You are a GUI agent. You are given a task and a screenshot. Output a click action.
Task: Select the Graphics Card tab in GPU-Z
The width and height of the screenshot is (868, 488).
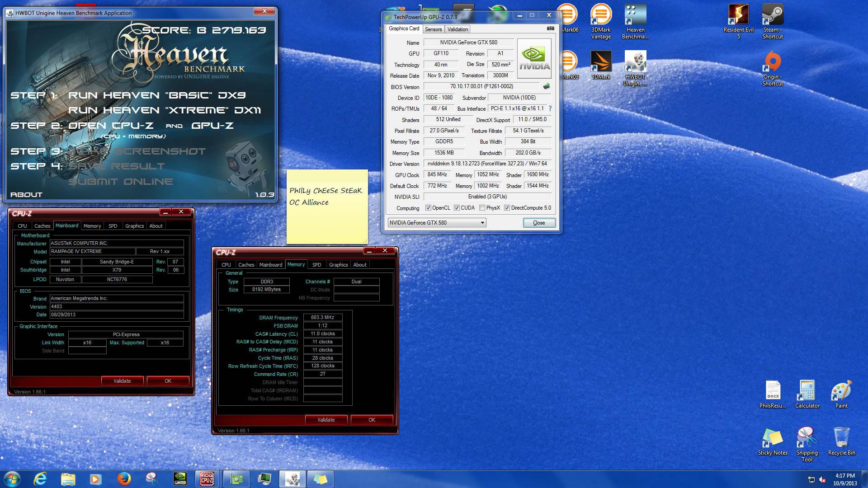coord(404,28)
